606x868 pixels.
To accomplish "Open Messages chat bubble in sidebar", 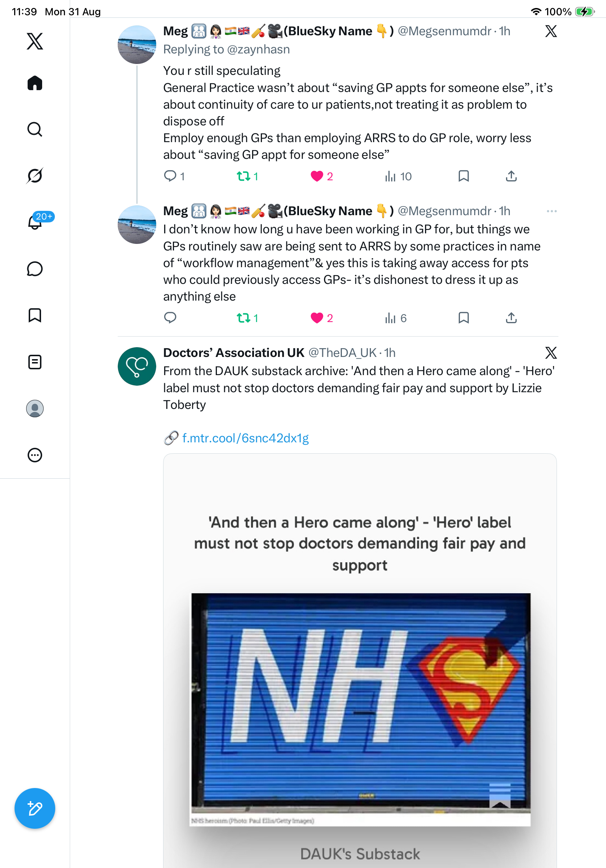I will [35, 269].
